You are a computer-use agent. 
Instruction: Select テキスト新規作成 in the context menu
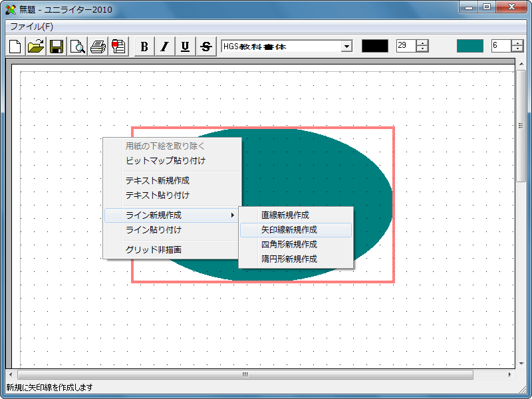tap(158, 180)
